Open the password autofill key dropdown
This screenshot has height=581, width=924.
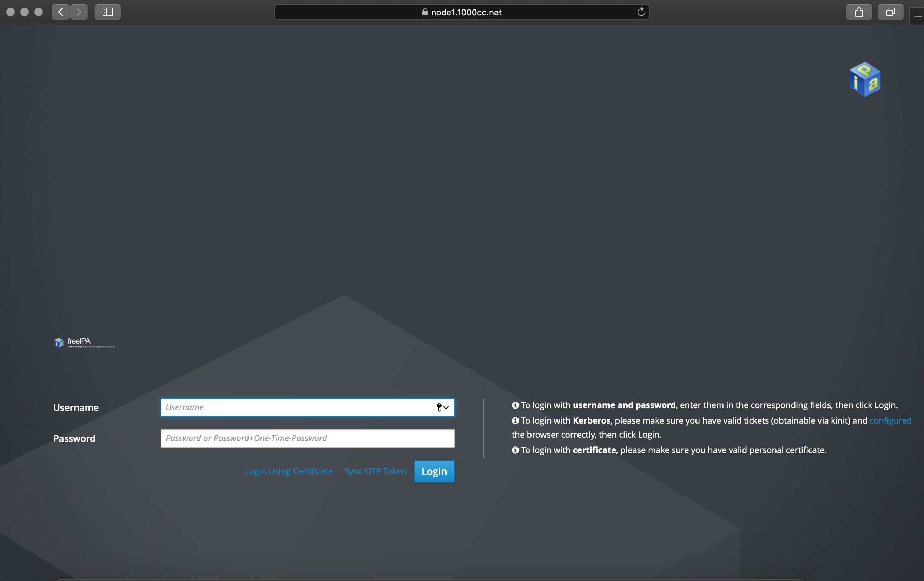point(442,407)
